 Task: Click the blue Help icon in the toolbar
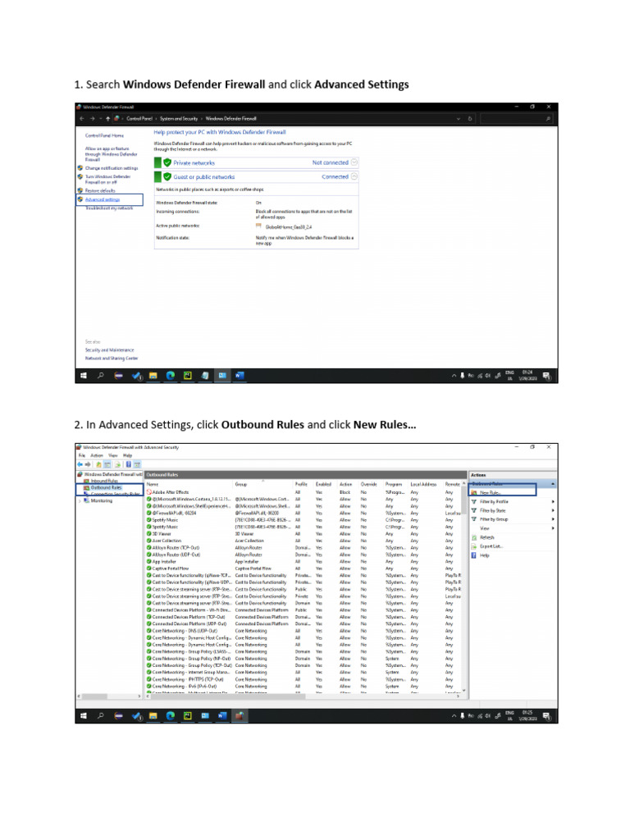pos(129,464)
